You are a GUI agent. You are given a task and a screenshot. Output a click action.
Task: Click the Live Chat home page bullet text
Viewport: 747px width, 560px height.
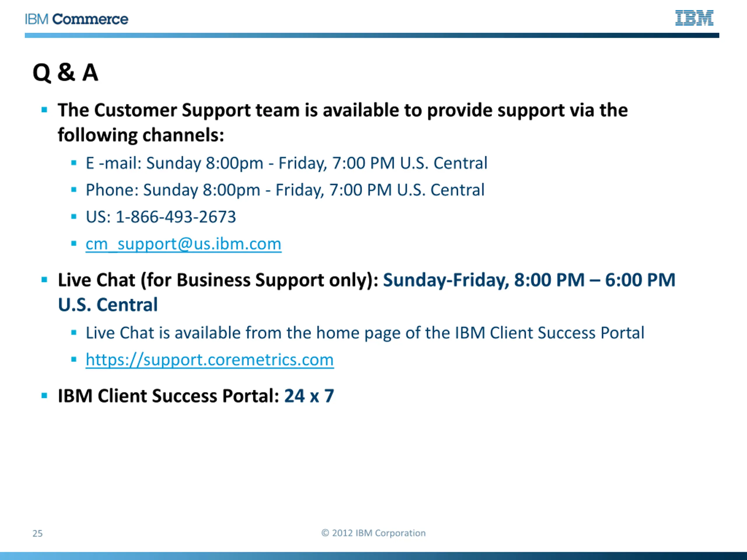click(x=365, y=333)
